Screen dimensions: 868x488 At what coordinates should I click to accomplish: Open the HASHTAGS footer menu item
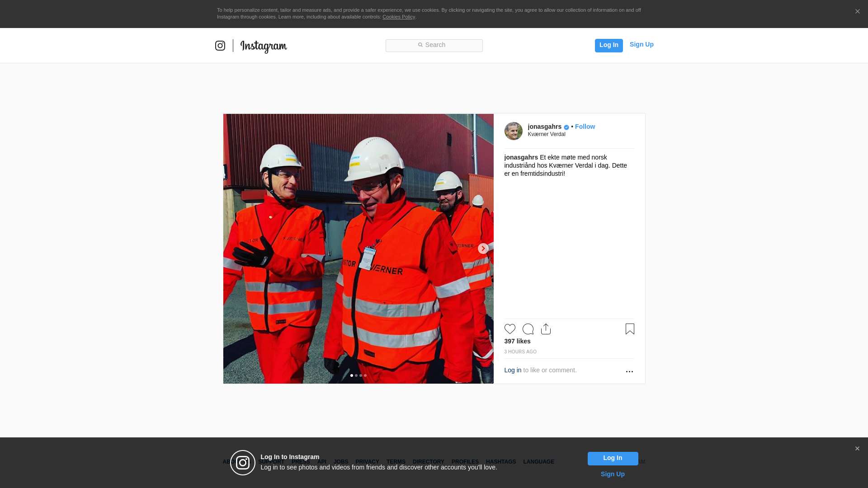pos(500,462)
